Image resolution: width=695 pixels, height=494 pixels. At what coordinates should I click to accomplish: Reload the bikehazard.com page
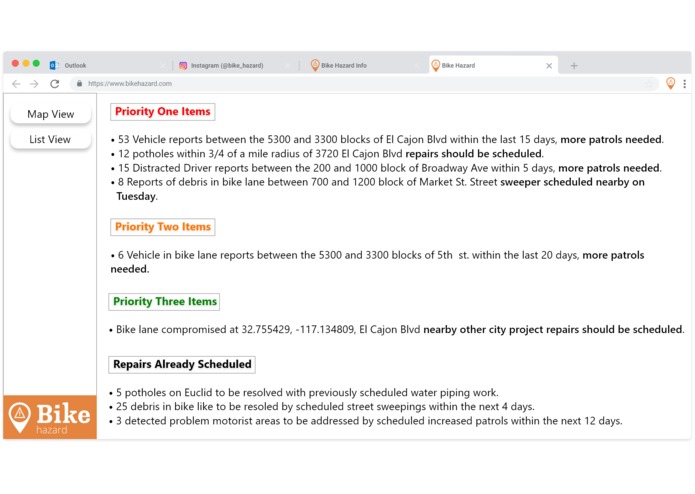point(55,84)
